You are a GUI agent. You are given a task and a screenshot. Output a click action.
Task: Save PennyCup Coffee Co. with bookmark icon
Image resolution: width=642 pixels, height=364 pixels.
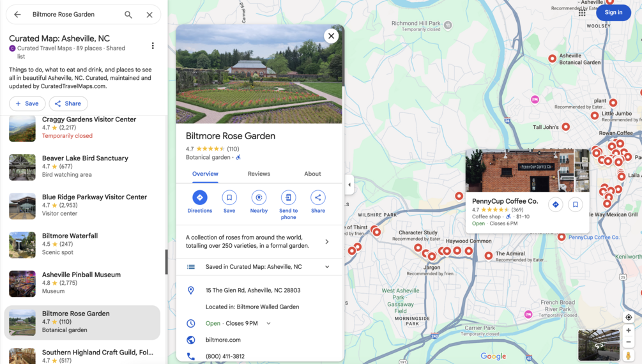pyautogui.click(x=576, y=204)
